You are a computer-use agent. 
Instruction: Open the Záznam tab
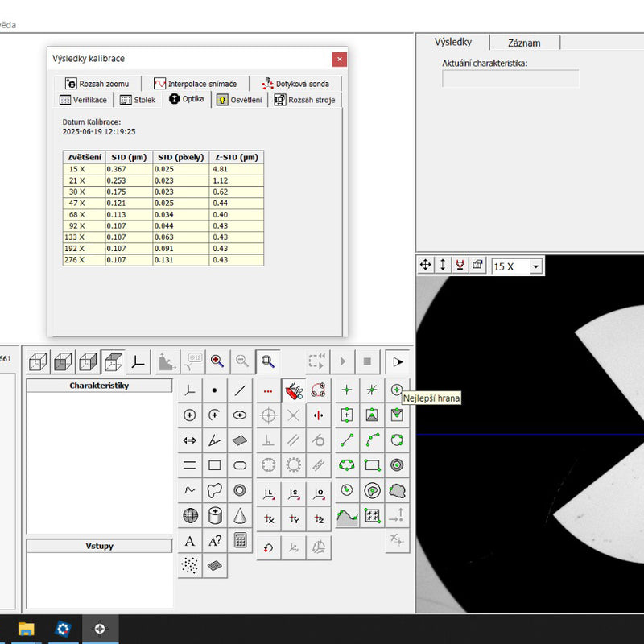[524, 43]
